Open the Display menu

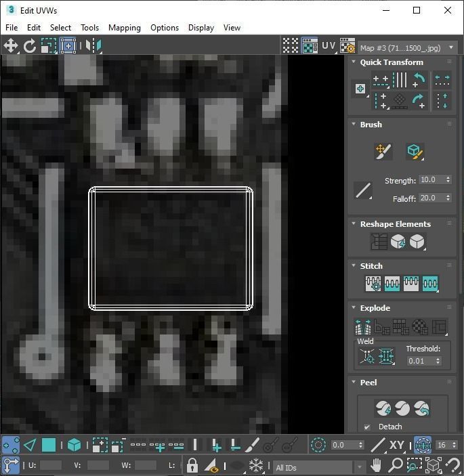[201, 28]
